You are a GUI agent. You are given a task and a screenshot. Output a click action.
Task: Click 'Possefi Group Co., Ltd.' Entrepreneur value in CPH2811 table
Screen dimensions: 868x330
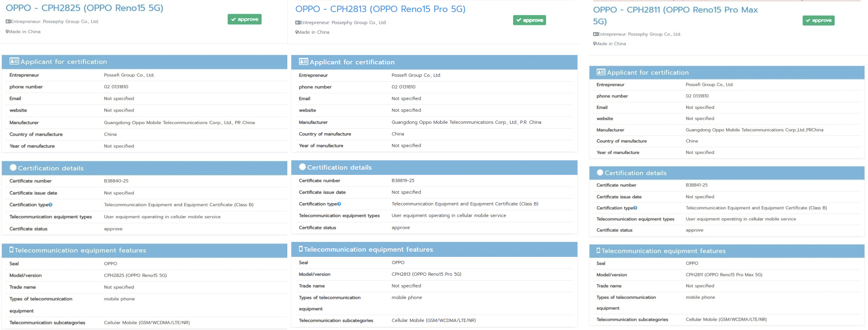tap(709, 85)
